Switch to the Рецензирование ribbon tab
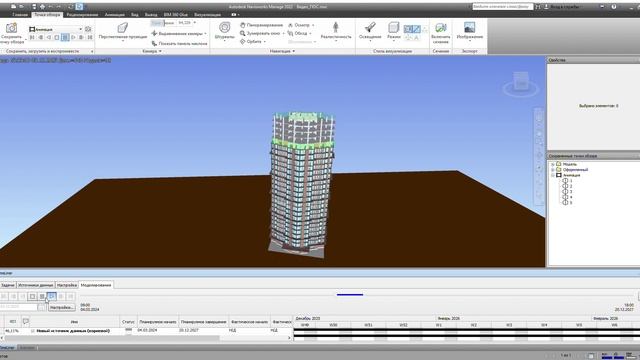The image size is (640, 360). pyautogui.click(x=82, y=14)
